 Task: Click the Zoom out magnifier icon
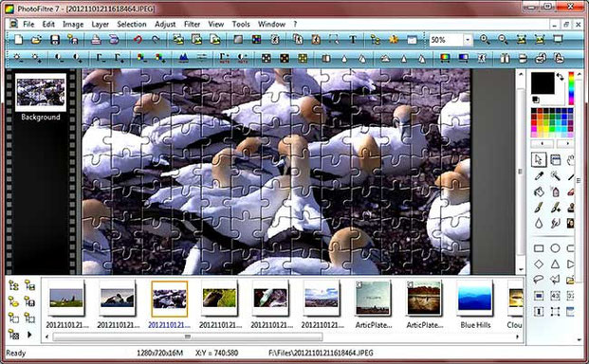pyautogui.click(x=503, y=40)
